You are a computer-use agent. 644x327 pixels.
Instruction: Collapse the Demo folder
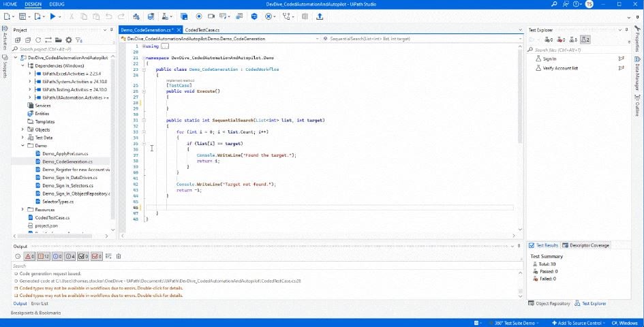22,145
